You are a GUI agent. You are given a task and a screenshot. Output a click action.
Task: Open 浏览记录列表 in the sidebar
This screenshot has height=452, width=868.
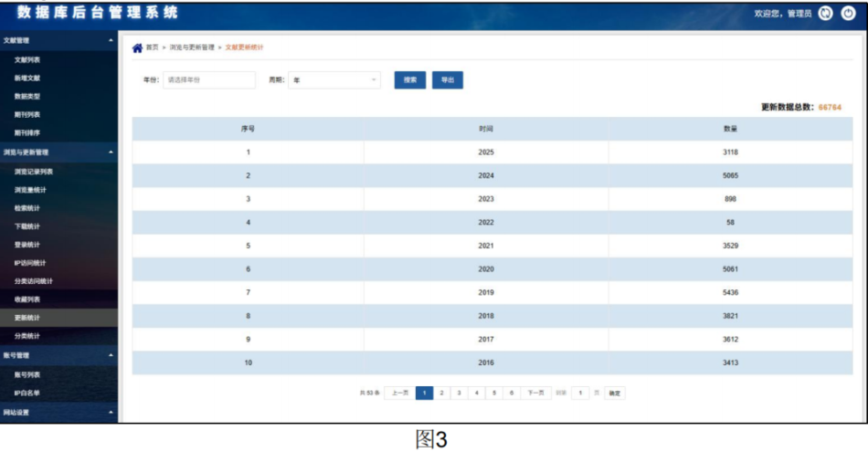point(34,172)
